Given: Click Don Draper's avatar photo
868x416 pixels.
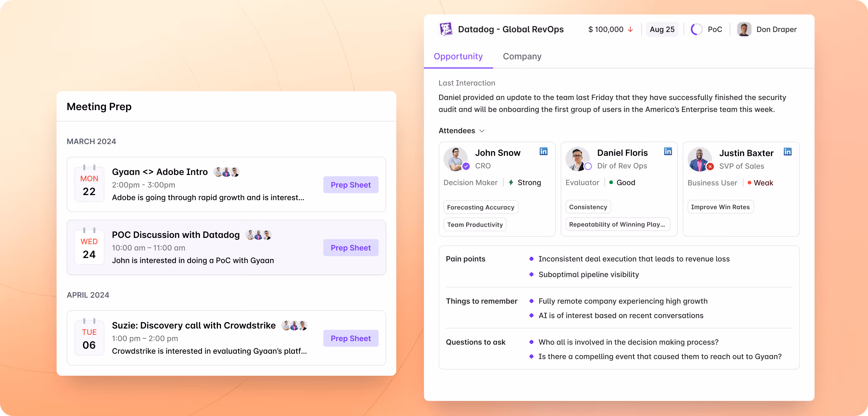Looking at the screenshot, I should (744, 30).
